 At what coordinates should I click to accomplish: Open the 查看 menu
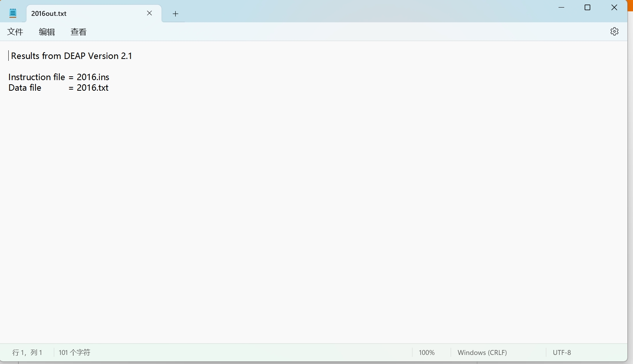pos(79,32)
